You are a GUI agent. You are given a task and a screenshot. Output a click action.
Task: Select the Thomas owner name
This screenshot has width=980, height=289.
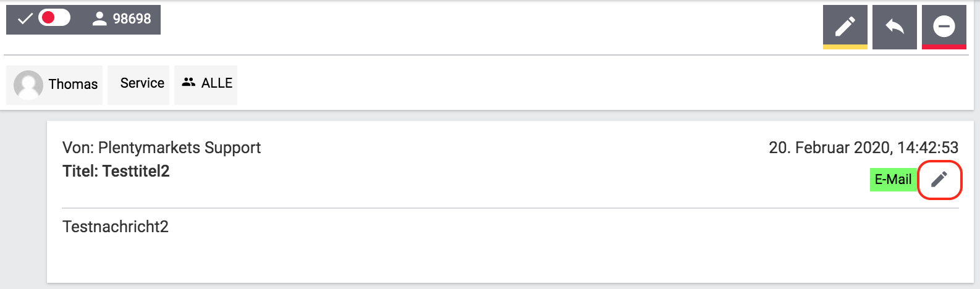(x=73, y=85)
